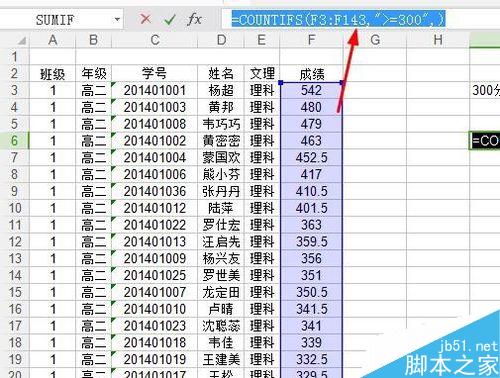Select student ID cell 201401001

pos(154,90)
